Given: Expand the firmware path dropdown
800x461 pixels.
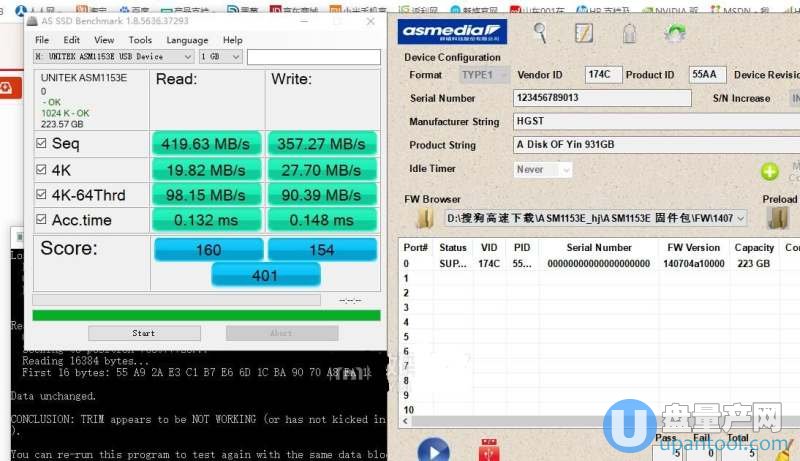Looking at the screenshot, I should (x=740, y=218).
